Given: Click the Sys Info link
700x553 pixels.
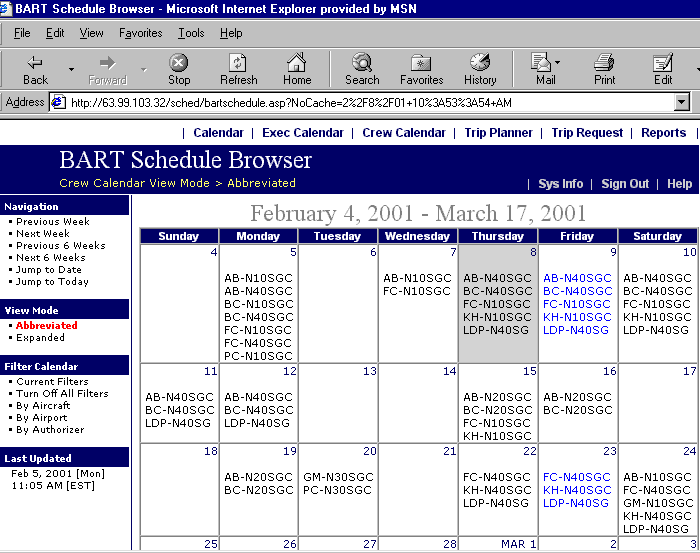Looking at the screenshot, I should coord(561,183).
